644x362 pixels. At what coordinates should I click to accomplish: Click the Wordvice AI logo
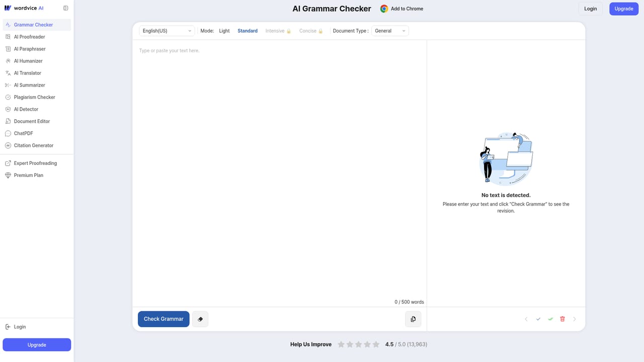(24, 8)
